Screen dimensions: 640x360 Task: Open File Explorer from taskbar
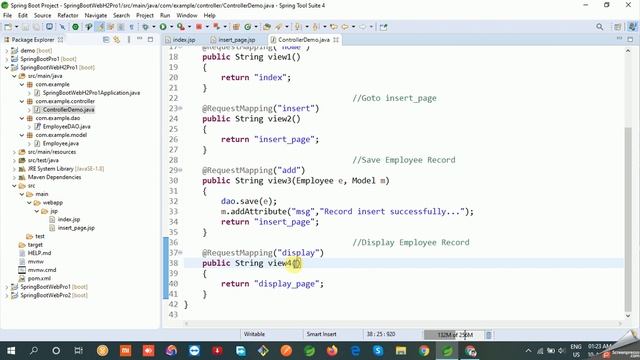(401, 351)
